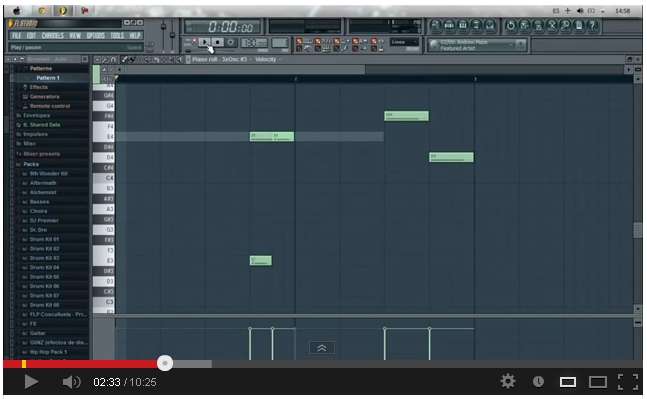647x399 pixels.
Task: Click the YouTube watch later clock icon
Action: [x=538, y=382]
